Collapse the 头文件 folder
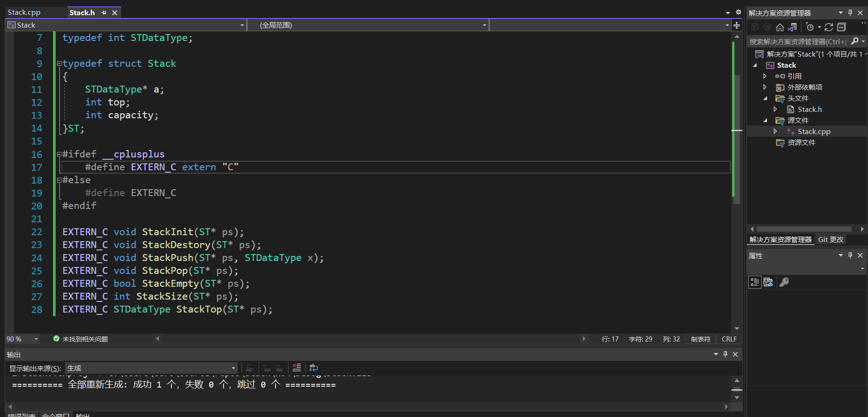 765,98
